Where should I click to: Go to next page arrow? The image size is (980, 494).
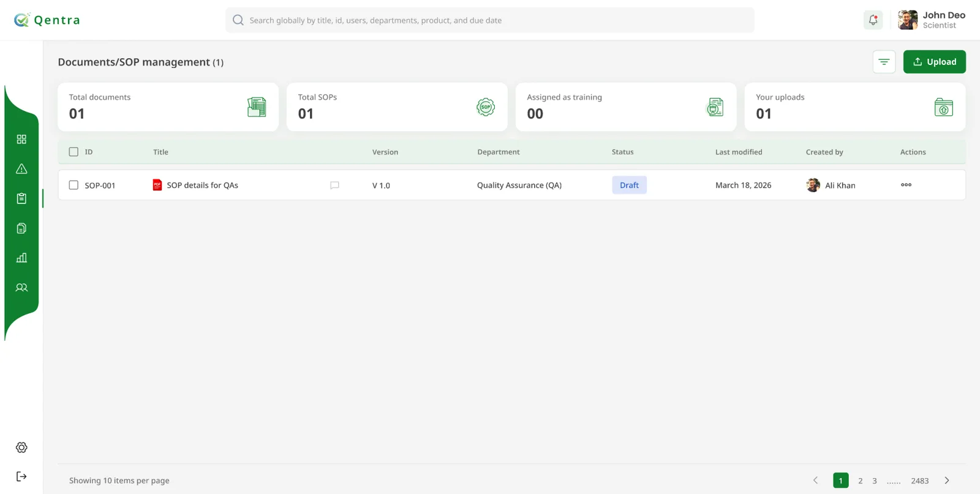tap(947, 481)
